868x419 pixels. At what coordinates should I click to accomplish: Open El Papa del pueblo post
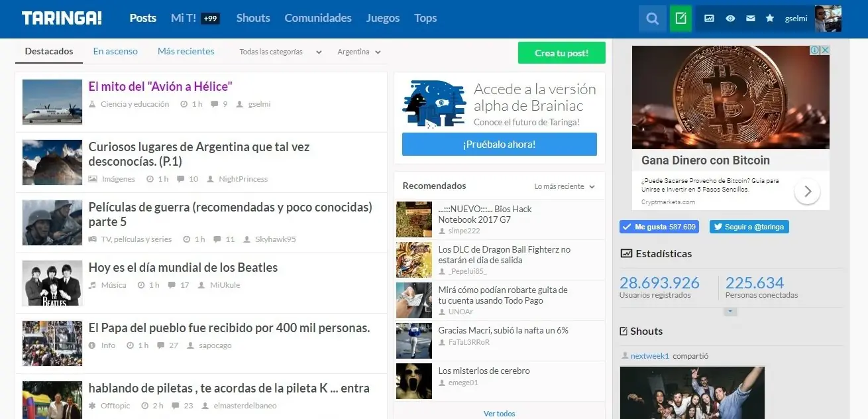(x=229, y=328)
